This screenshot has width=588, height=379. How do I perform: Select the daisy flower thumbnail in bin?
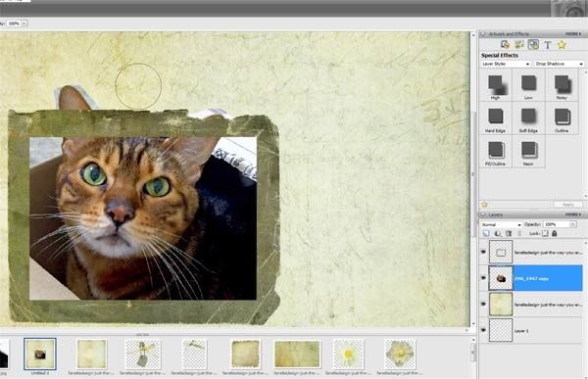coord(348,354)
